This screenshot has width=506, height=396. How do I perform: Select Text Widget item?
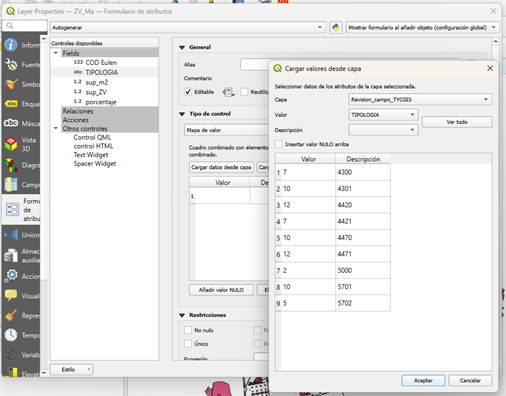[91, 155]
